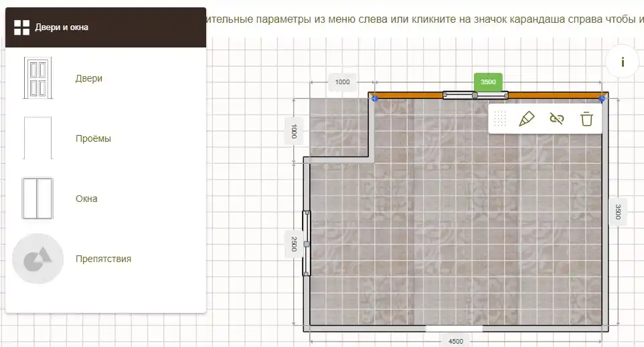
Task: Click the pencil edit icon
Action: coord(527,119)
